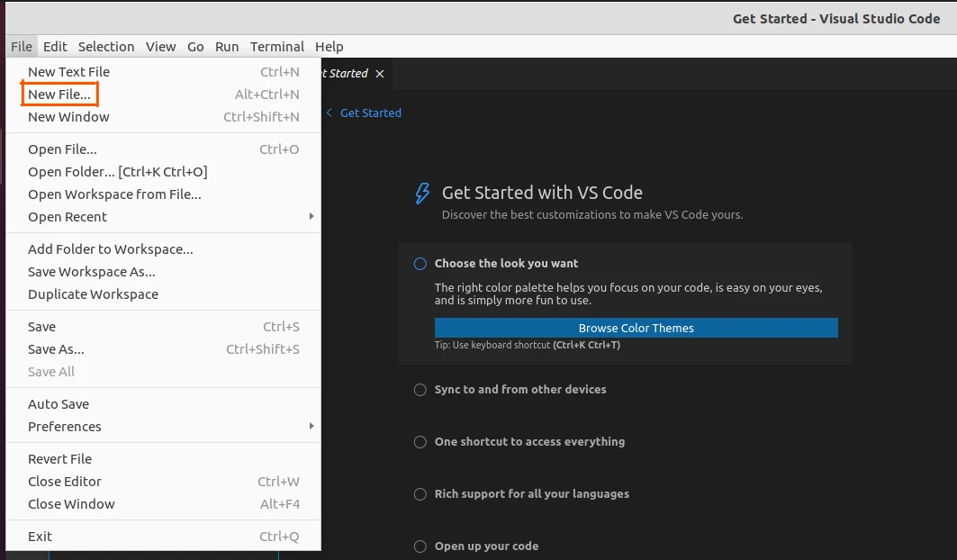Click the X on the Get Started tab

tap(378, 74)
